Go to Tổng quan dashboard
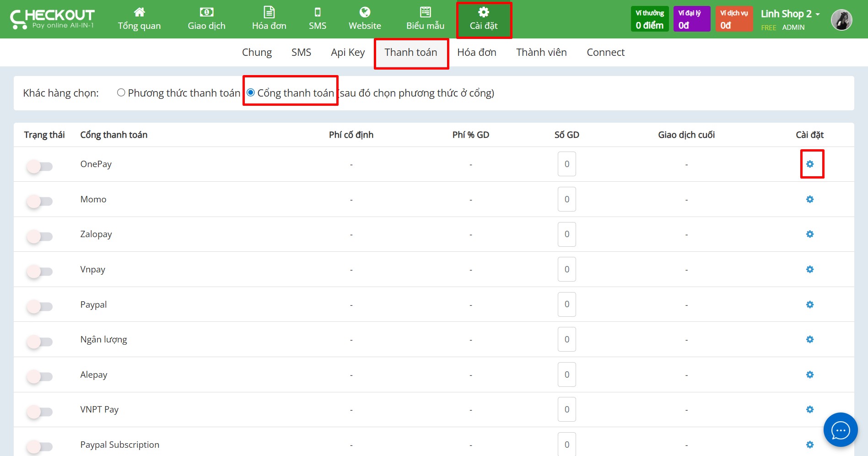 pyautogui.click(x=140, y=19)
